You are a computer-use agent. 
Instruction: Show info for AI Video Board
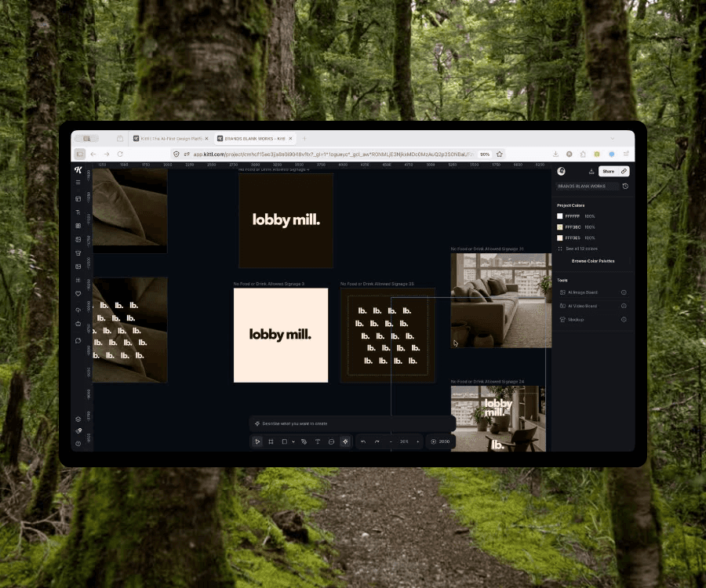pos(624,306)
